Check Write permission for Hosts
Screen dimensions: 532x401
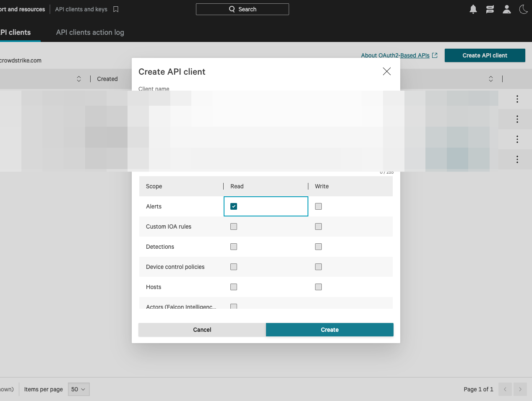pyautogui.click(x=318, y=287)
